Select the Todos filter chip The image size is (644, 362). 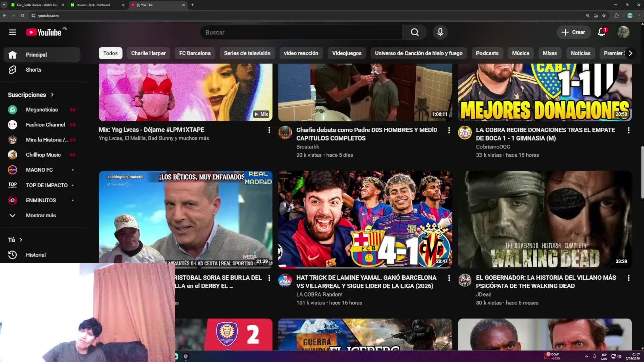(110, 53)
